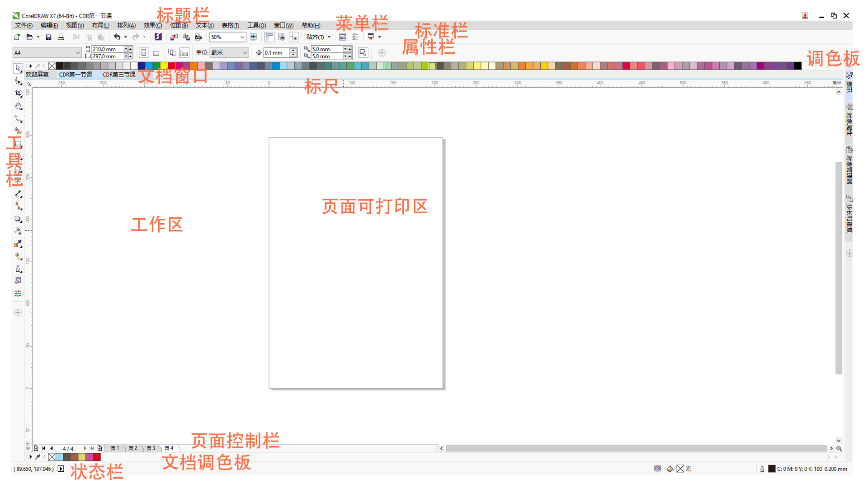868x488 pixels.
Task: Click the Undo arrow icon
Action: [x=117, y=37]
